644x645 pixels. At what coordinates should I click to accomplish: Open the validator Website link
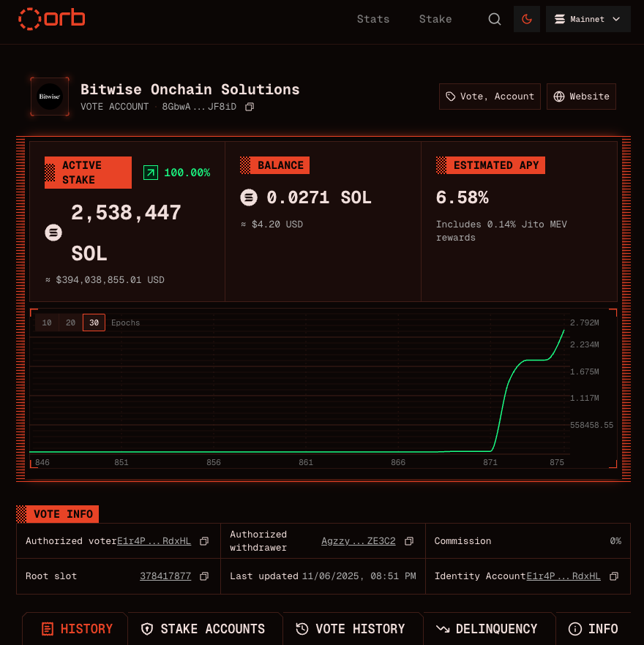581,97
